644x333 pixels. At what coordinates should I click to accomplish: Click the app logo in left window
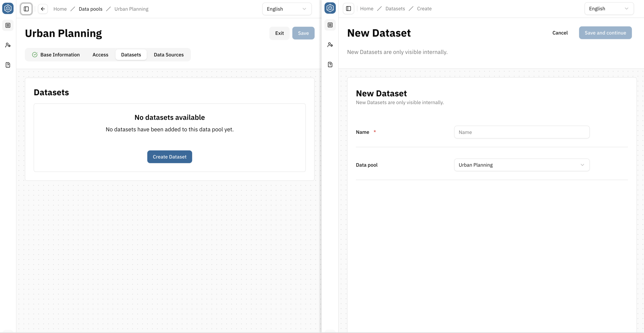click(x=8, y=8)
